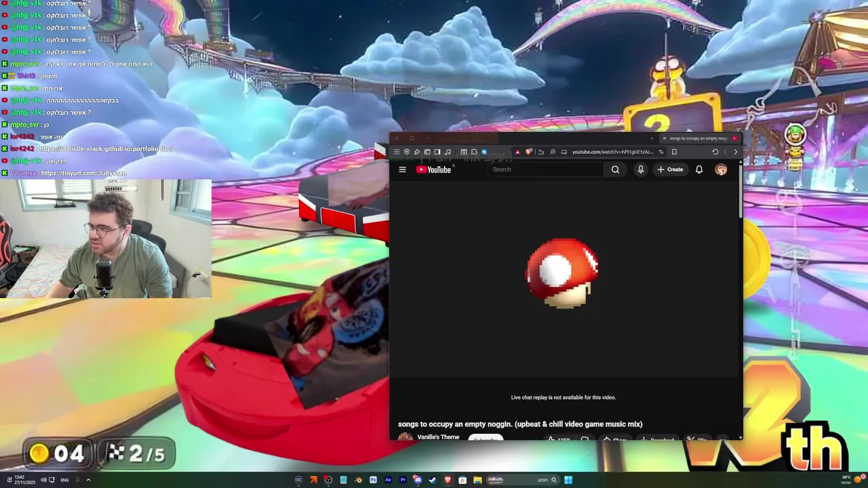Viewport: 868px width, 488px height.
Task: Open the tinyurl.com link in chat
Action: [83, 174]
